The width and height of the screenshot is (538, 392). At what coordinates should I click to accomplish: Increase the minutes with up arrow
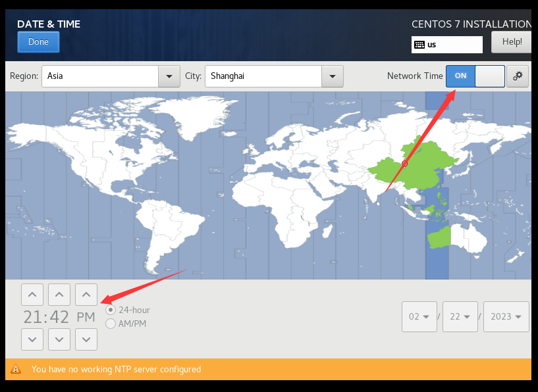pos(59,295)
